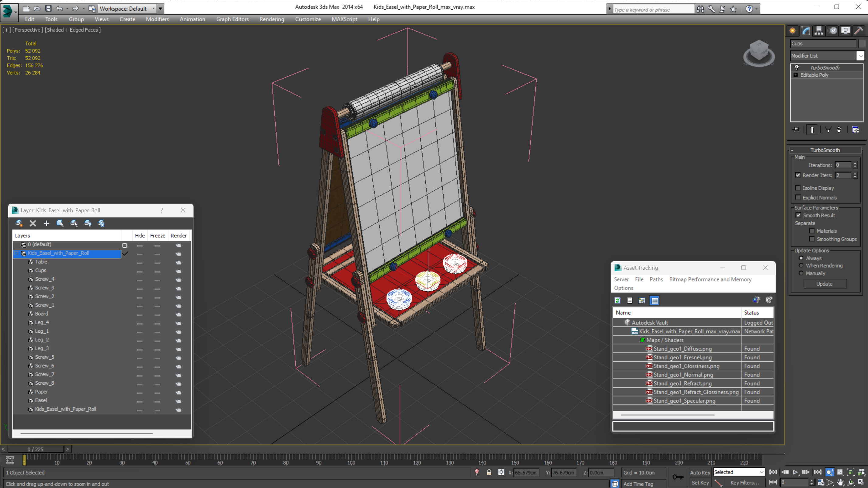Open the Paths menu in Asset Tracking
This screenshot has width=868, height=488.
pos(656,279)
